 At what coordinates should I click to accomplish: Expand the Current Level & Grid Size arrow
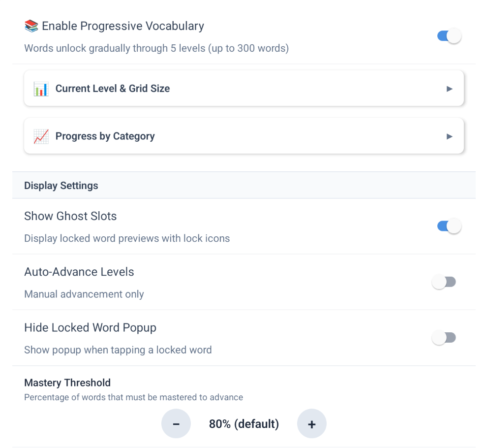[x=449, y=89]
